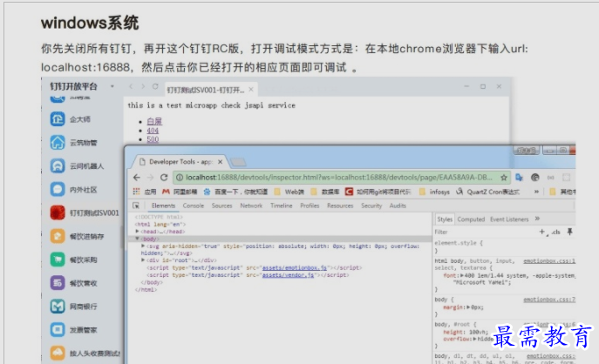This screenshot has width=599, height=364.
Task: Switch to the Network tab
Action: (251, 206)
